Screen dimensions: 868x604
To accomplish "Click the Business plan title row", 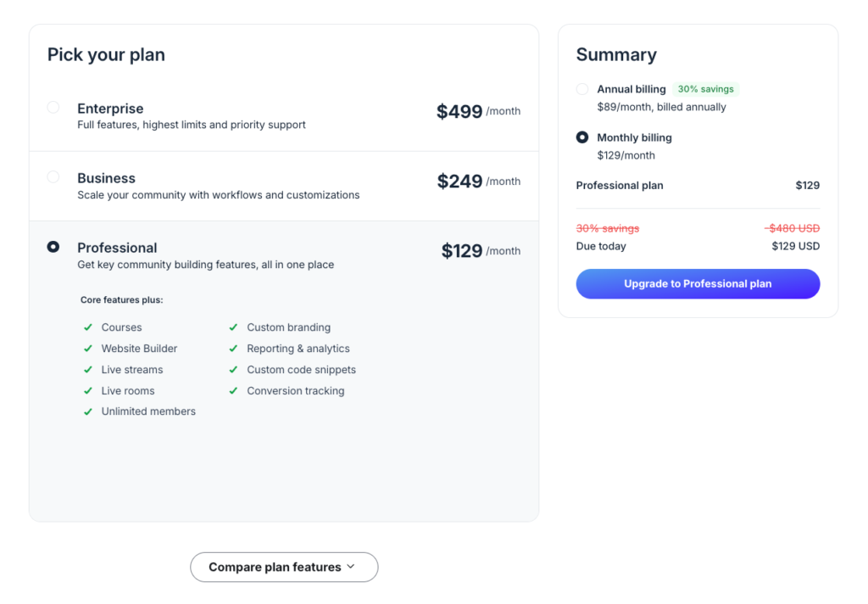I will click(x=107, y=178).
